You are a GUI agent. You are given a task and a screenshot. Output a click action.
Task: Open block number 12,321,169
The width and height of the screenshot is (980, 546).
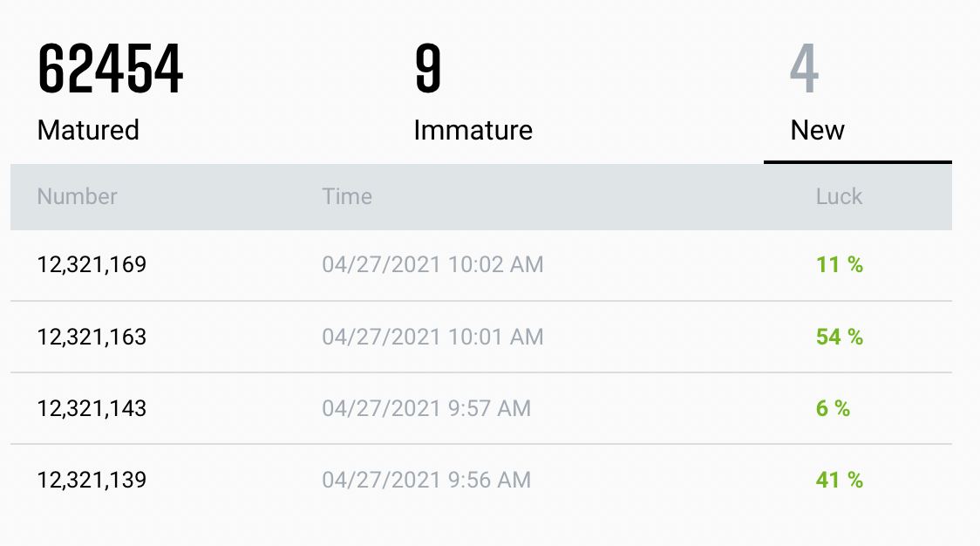[92, 264]
